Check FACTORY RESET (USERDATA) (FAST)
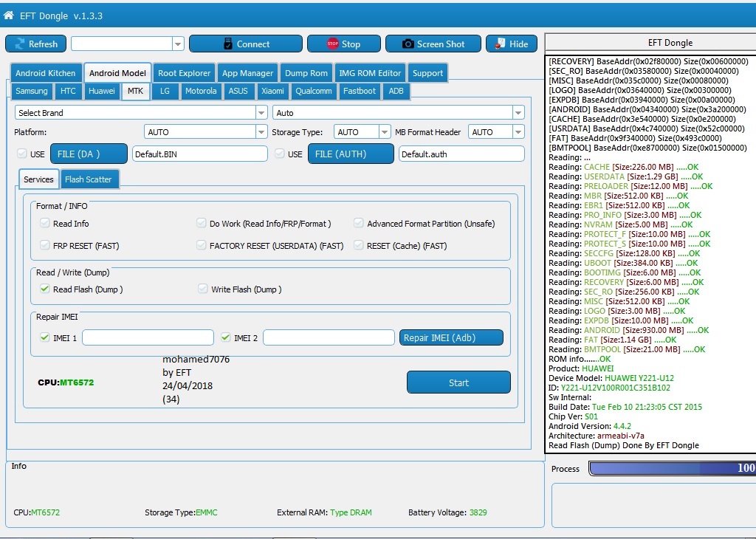Screen dimensions: 756x539 [202, 245]
